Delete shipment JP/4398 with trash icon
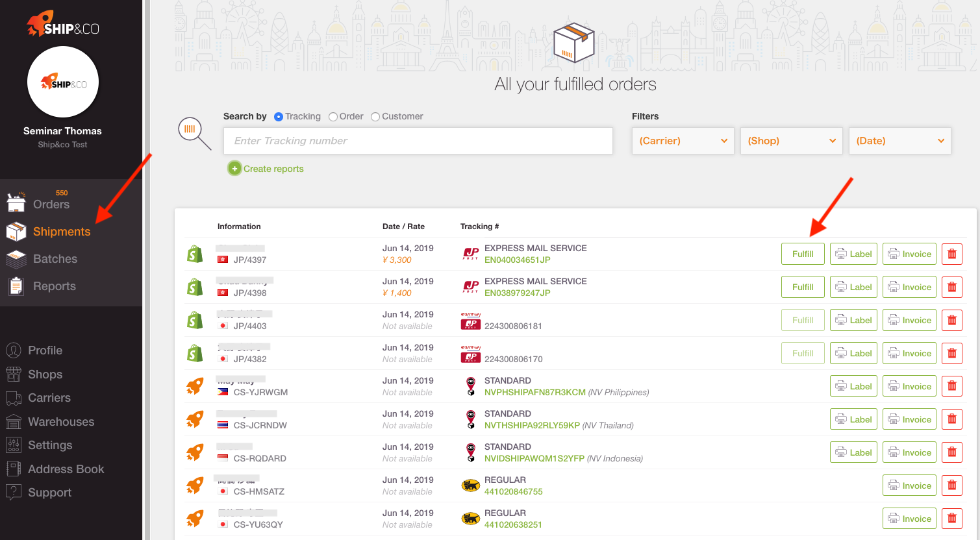980x540 pixels. click(x=952, y=287)
